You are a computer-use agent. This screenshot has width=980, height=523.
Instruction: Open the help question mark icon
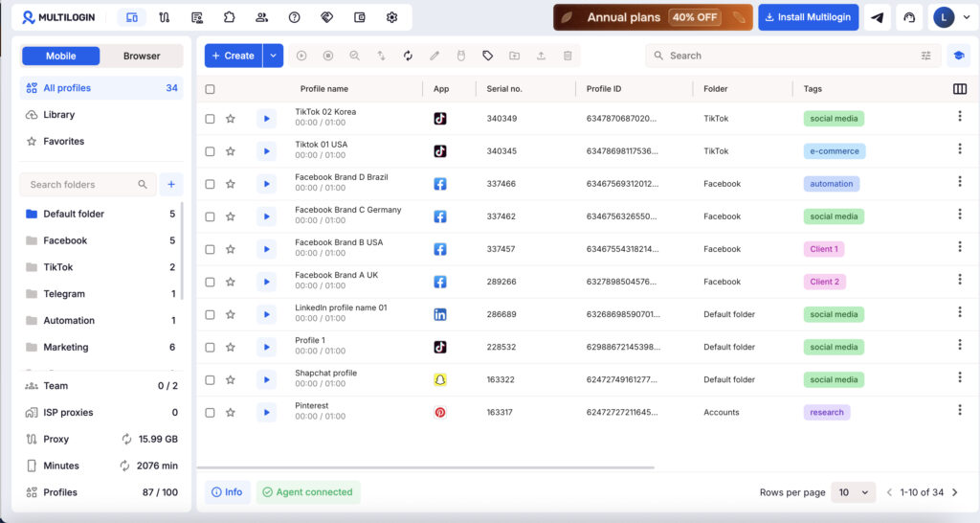coord(295,17)
